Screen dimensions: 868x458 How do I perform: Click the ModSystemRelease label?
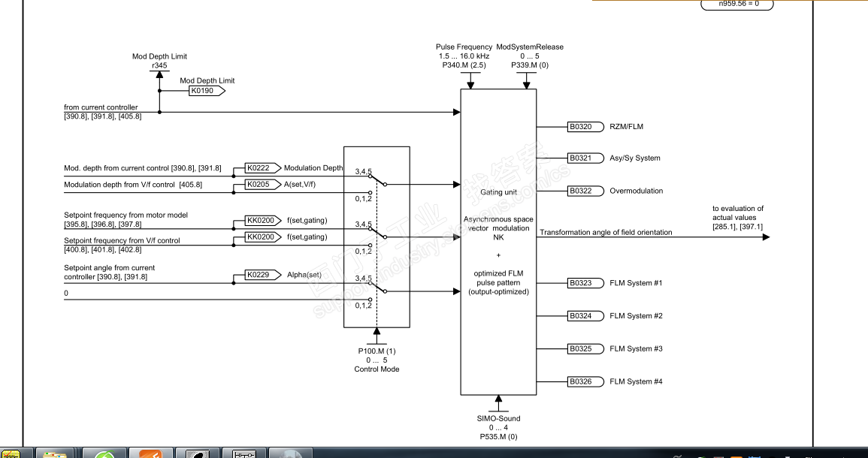(530, 47)
